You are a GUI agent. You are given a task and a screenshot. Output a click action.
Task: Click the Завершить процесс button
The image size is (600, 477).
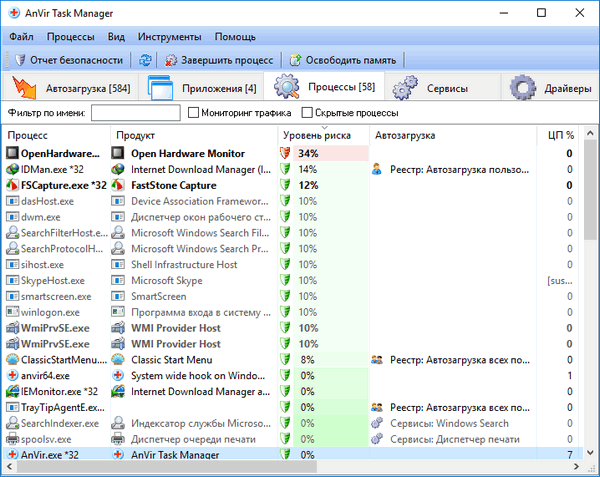point(220,60)
